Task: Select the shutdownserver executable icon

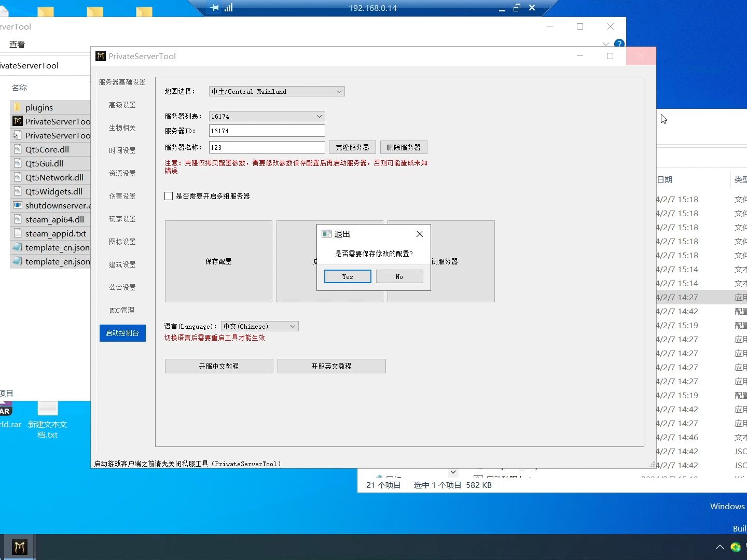Action: [x=18, y=205]
